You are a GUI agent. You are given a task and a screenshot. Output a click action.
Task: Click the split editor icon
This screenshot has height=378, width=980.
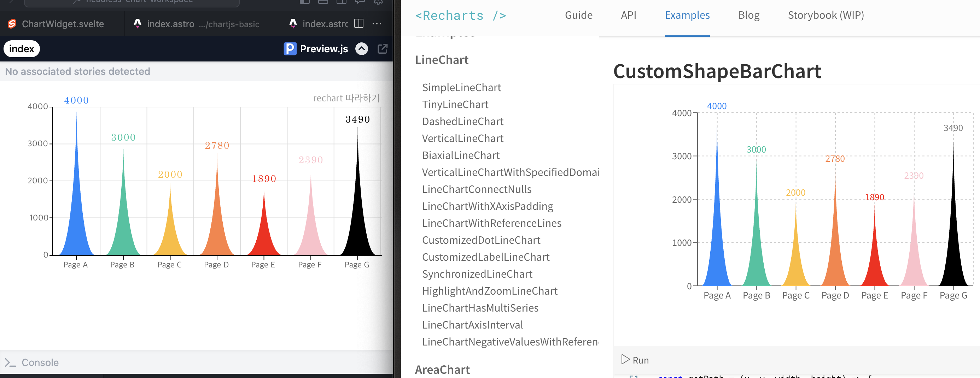[358, 24]
